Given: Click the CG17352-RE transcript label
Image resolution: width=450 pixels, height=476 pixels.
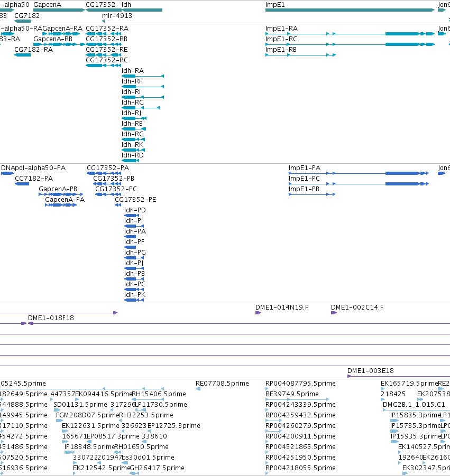Looking at the screenshot, I should click(x=107, y=50).
